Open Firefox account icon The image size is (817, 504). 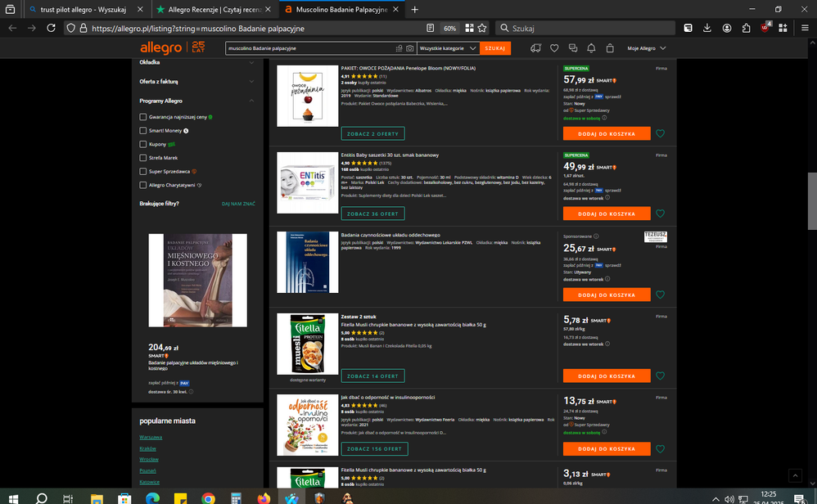[x=727, y=28]
